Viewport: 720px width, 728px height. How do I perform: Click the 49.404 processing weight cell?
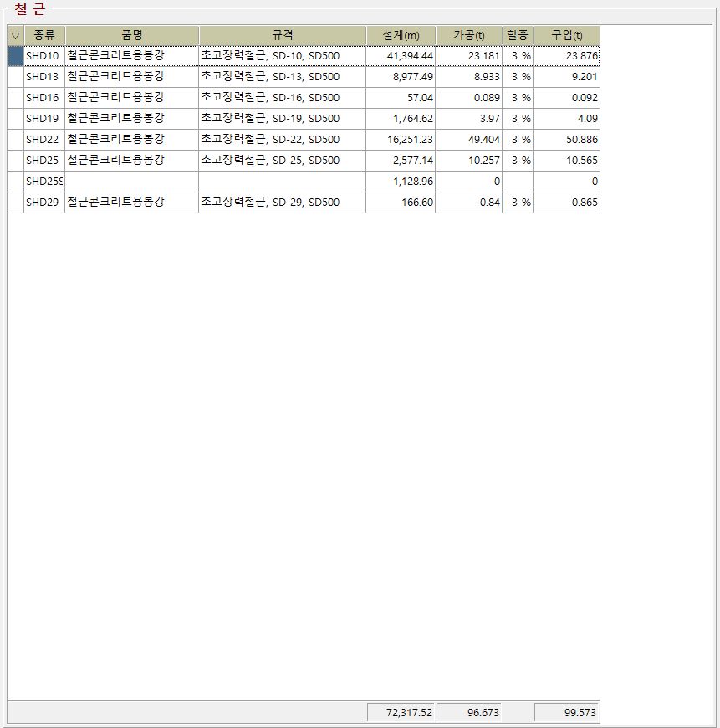tap(468, 140)
